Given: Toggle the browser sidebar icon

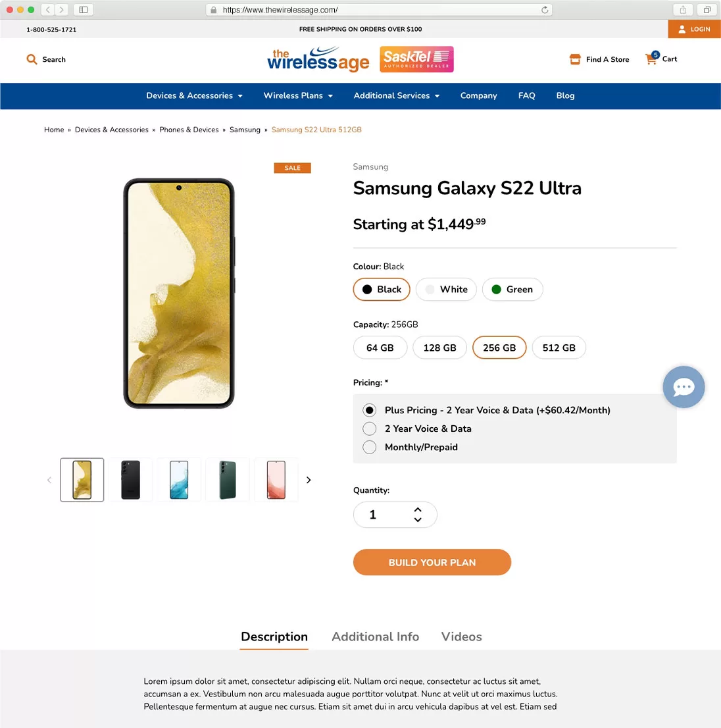Looking at the screenshot, I should pyautogui.click(x=83, y=10).
